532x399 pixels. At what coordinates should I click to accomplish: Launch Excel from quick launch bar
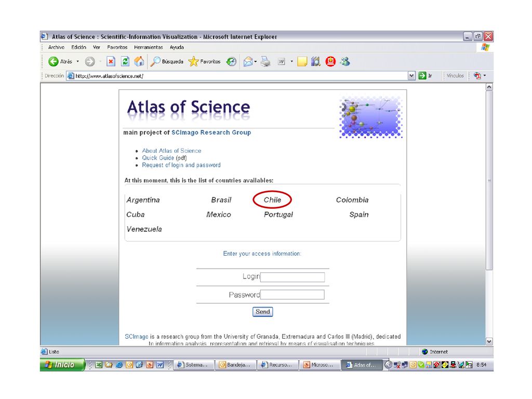tap(99, 365)
